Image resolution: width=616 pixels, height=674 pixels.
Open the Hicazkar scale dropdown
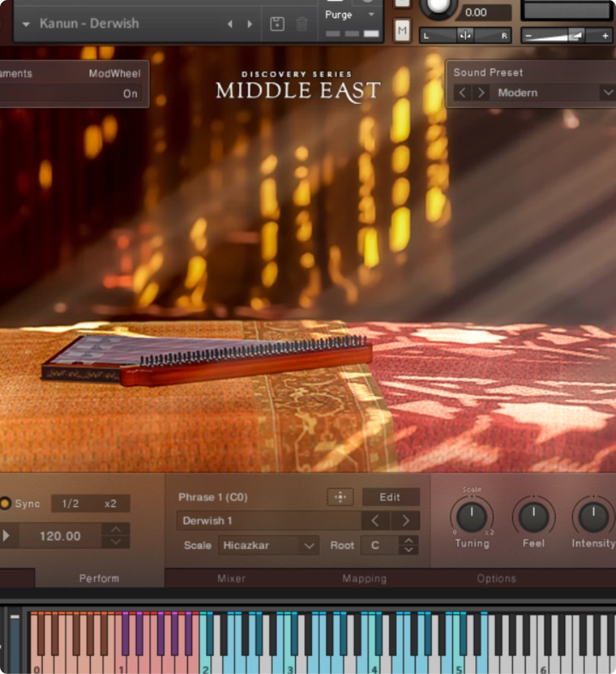click(268, 545)
